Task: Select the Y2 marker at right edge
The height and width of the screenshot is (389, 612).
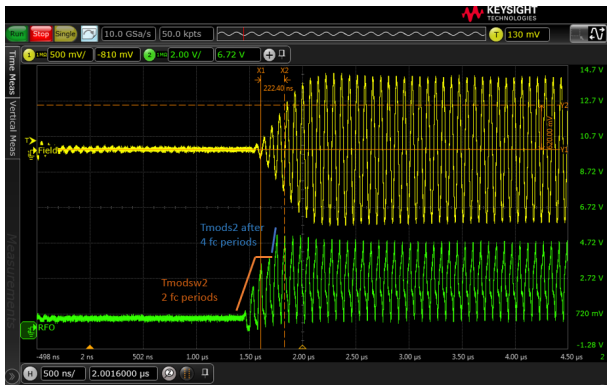Action: [x=564, y=105]
